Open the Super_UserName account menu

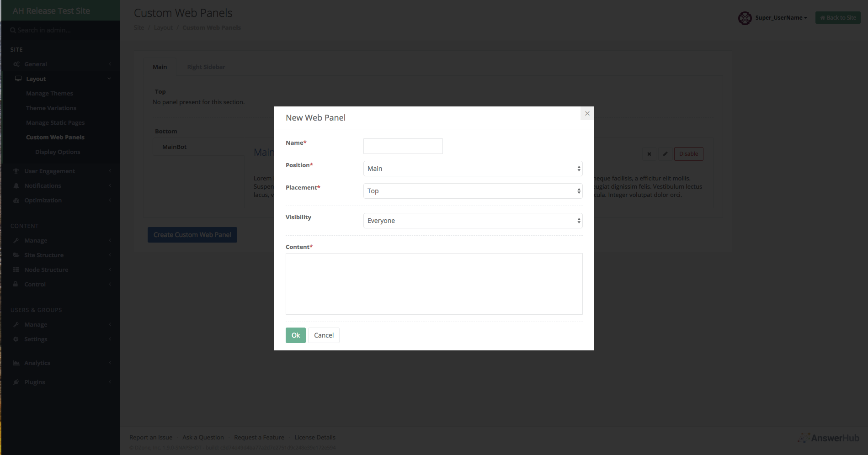point(781,18)
